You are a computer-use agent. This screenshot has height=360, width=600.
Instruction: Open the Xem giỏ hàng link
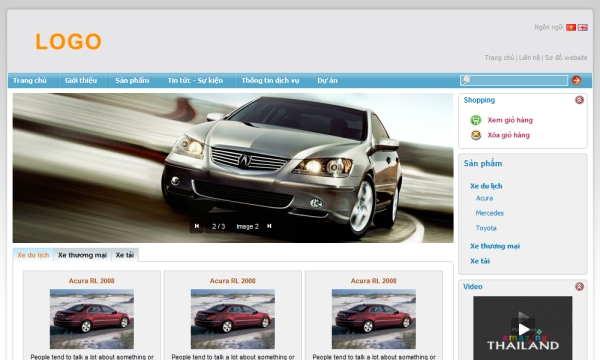click(x=510, y=120)
